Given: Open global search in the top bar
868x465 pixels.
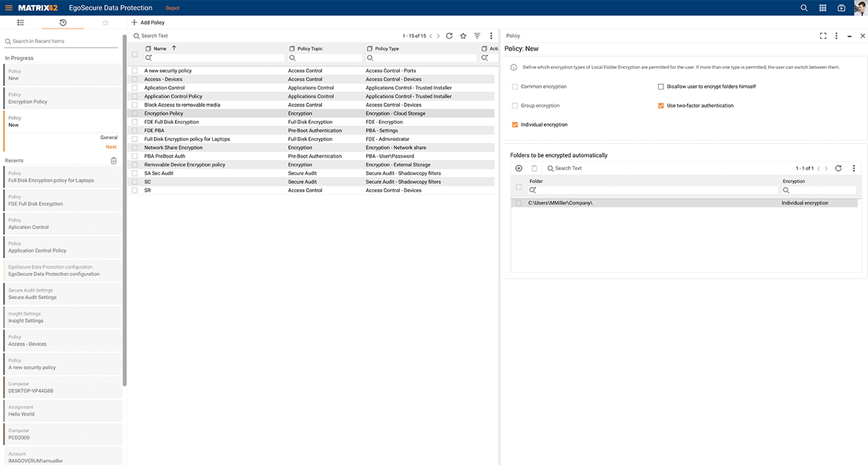Looking at the screenshot, I should tap(805, 7).
